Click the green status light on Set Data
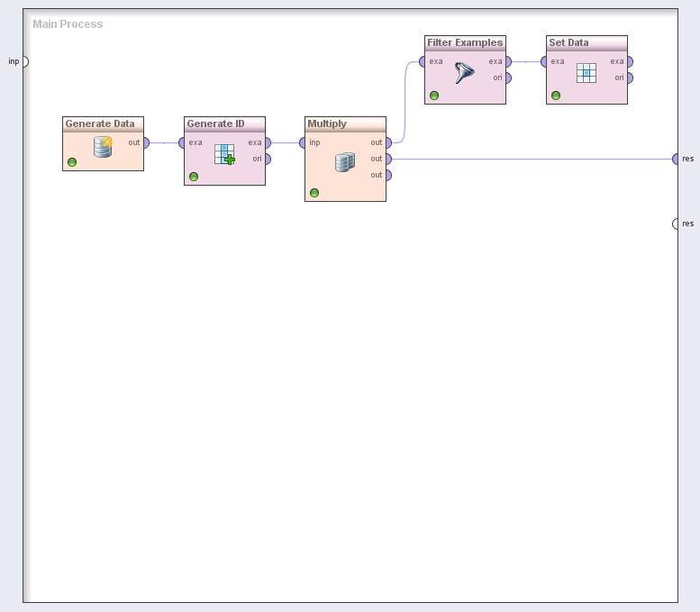This screenshot has width=700, height=612. (556, 96)
